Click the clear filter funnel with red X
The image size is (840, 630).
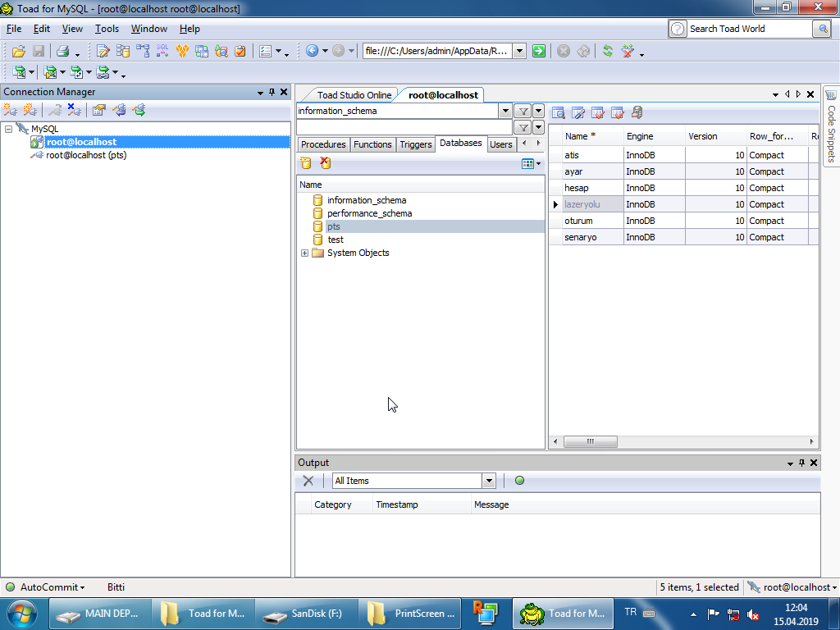tap(628, 51)
